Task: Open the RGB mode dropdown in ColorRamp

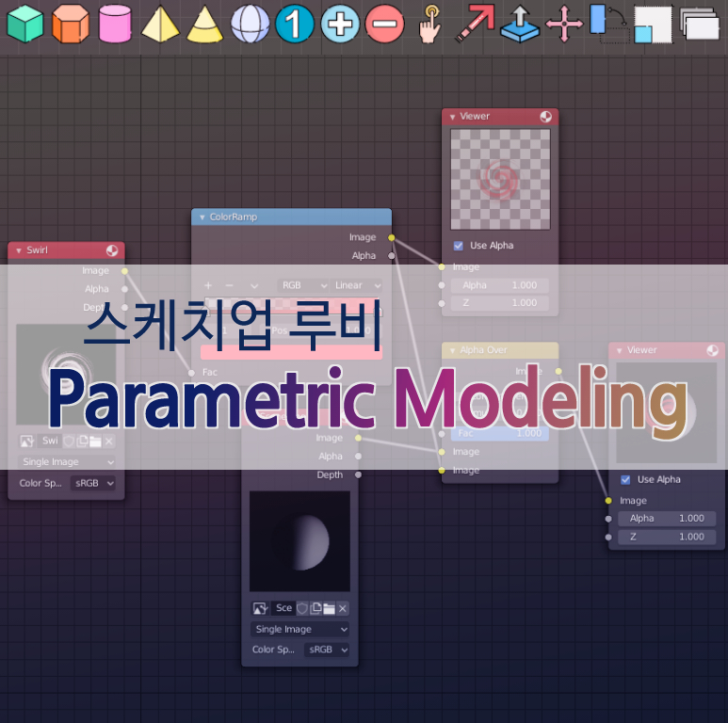Action: click(303, 285)
